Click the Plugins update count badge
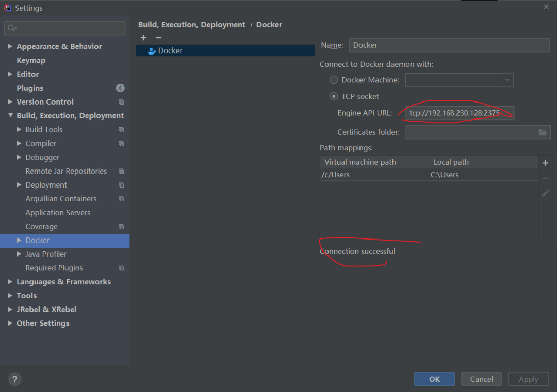Screen dimensions: 557x392 tap(120, 88)
